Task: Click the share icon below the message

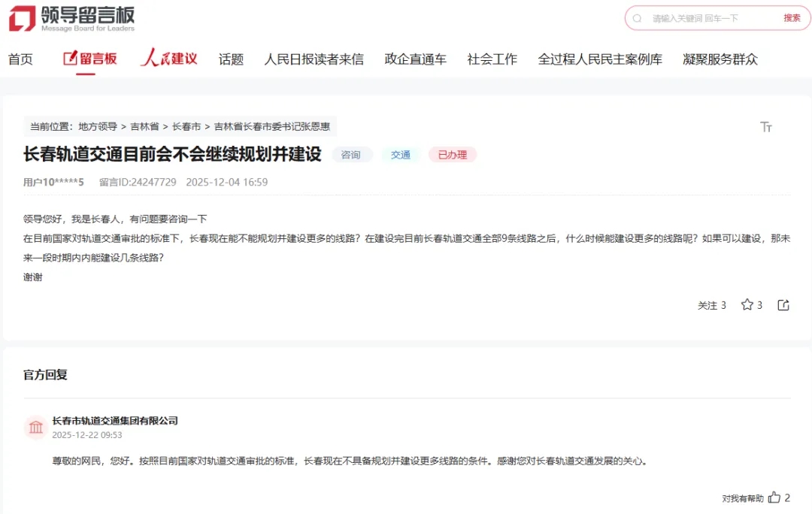Action: (x=783, y=304)
